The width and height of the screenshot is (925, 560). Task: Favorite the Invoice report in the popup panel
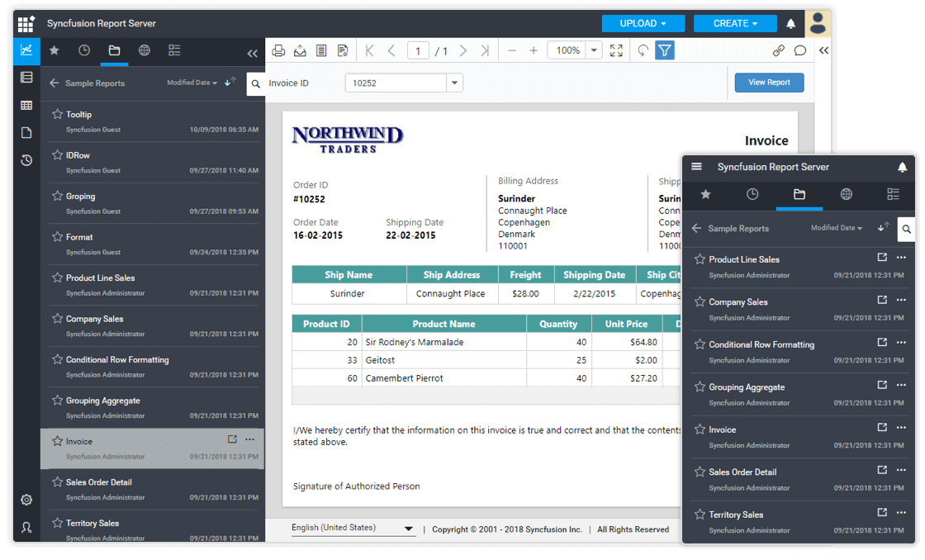[699, 429]
